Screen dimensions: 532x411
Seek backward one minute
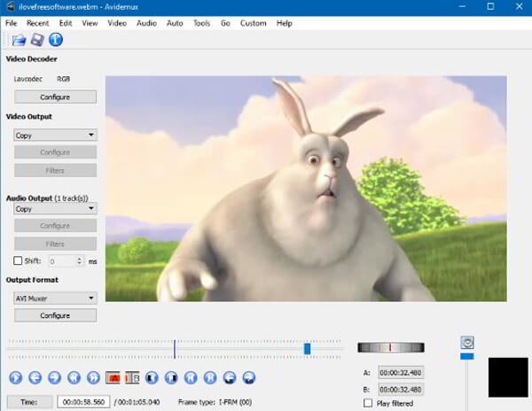tap(230, 377)
